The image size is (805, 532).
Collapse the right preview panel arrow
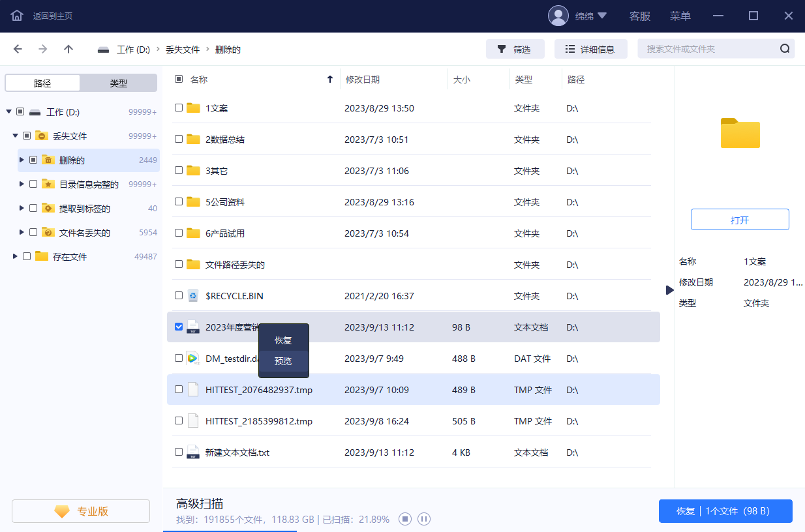coord(669,289)
